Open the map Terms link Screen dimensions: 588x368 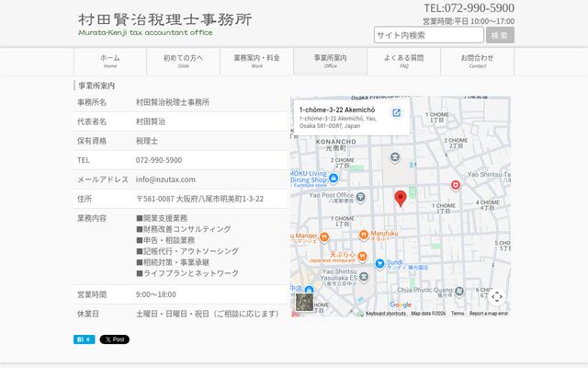tap(458, 313)
